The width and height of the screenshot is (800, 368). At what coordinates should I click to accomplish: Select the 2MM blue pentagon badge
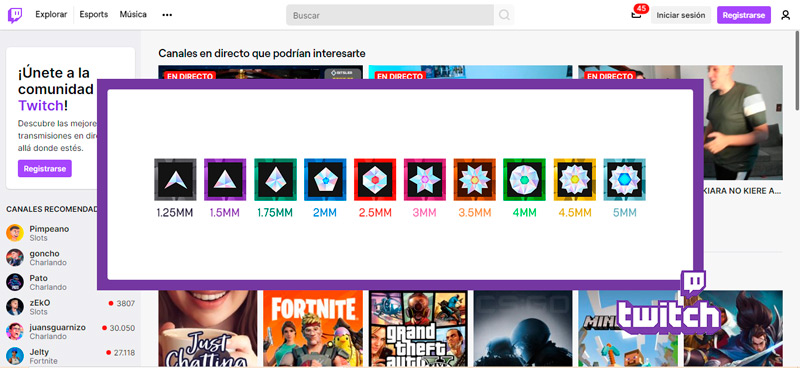(325, 179)
